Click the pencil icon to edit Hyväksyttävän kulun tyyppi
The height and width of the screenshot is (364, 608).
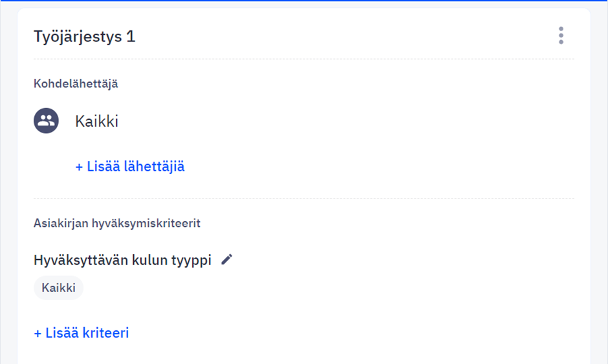coord(227,259)
